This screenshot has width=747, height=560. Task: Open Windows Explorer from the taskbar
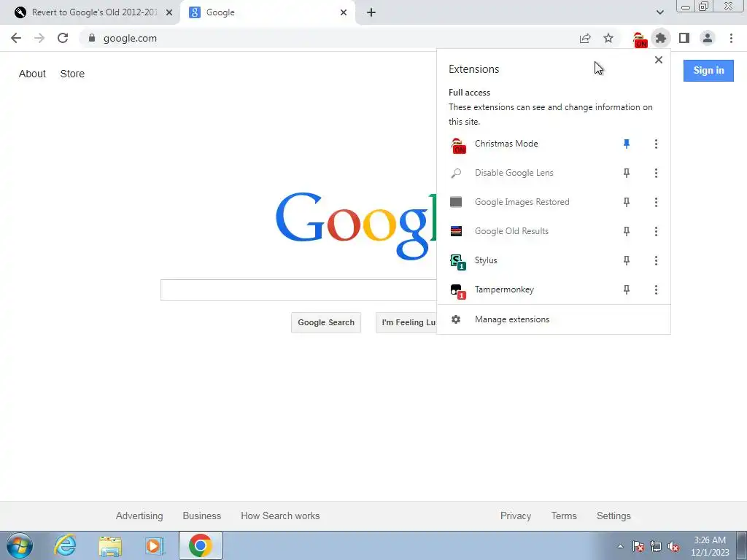(110, 546)
